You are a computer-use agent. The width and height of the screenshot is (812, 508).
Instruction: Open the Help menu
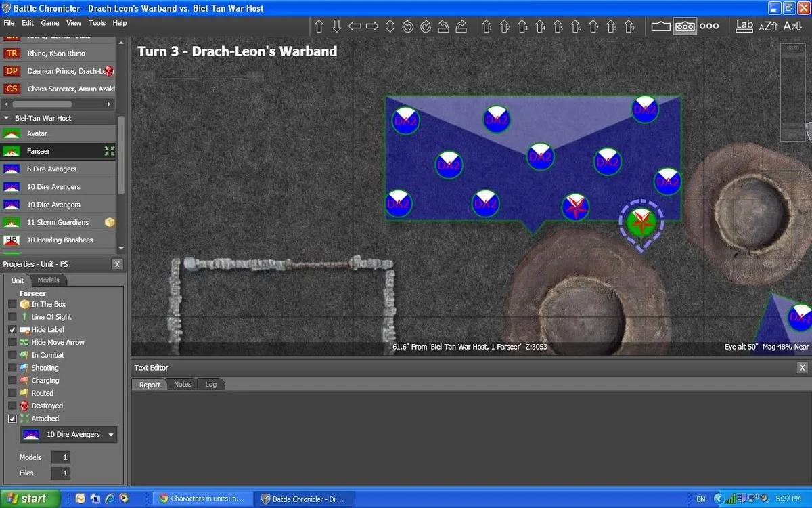[120, 23]
